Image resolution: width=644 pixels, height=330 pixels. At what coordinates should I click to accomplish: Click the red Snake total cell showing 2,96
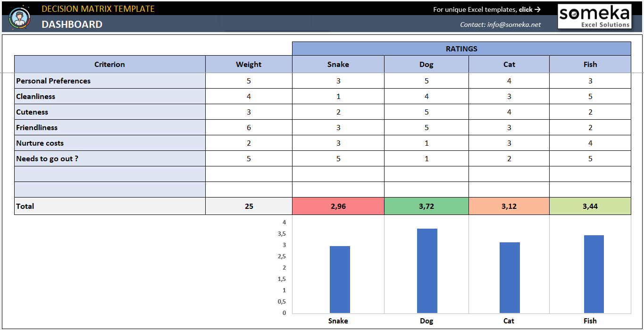pos(338,206)
